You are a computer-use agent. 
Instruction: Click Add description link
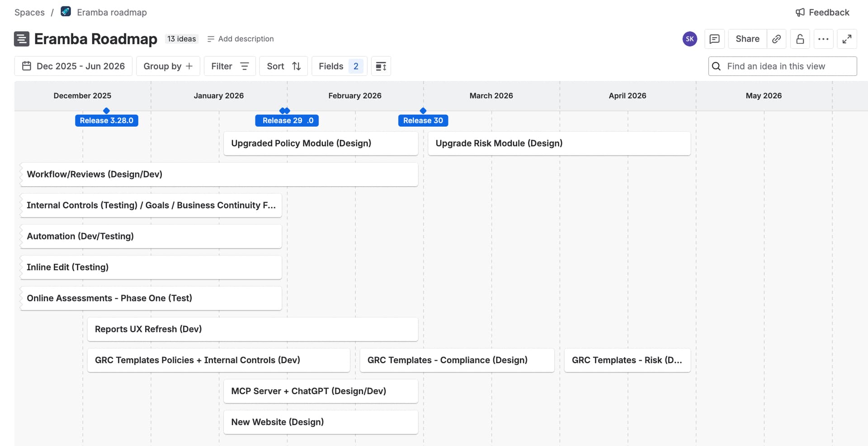[x=241, y=39]
